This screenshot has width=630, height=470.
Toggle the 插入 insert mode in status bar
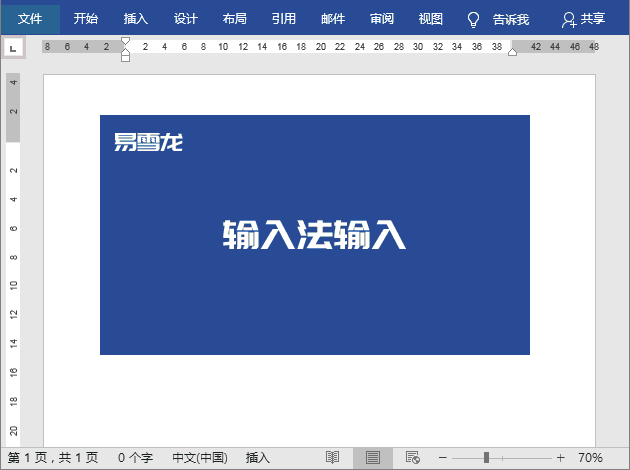[258, 458]
